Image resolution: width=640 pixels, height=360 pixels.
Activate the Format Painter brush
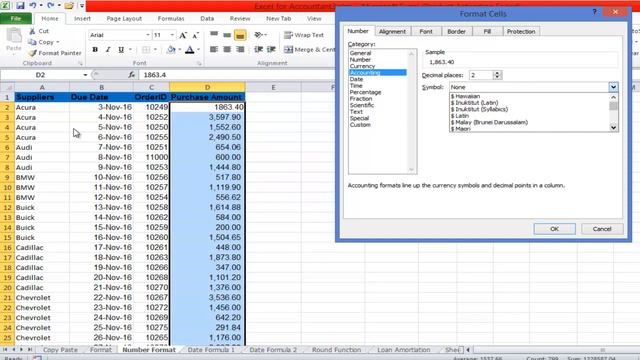coord(33,53)
